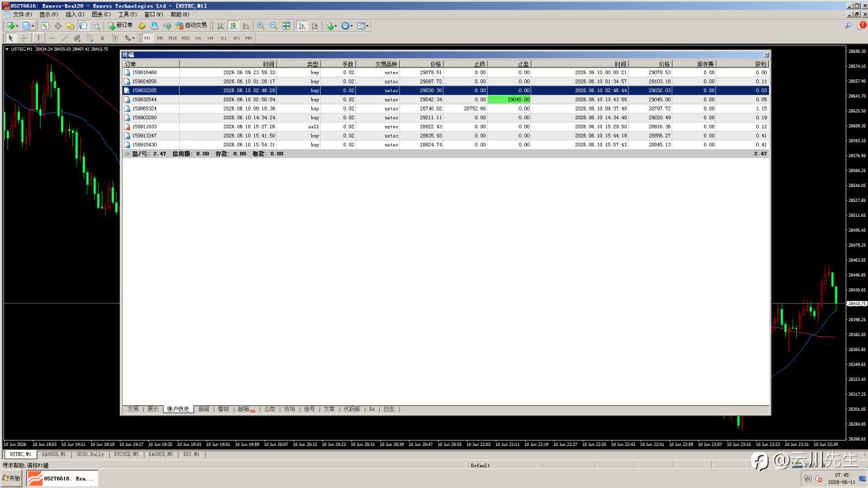
Task: Toggle the auto scroll chart icon
Action: [302, 26]
